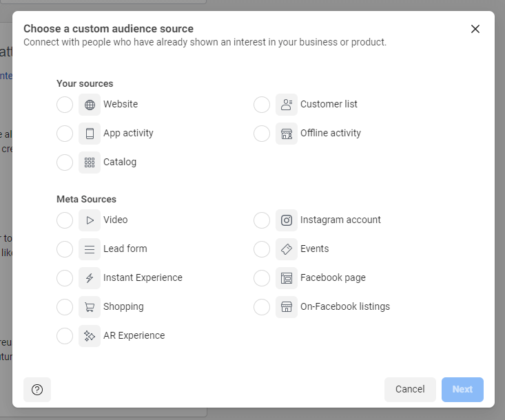Click the Instagram account camera icon

287,220
